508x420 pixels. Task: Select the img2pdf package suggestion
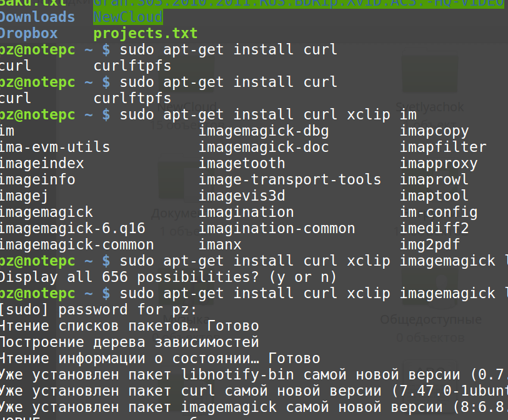click(x=430, y=245)
